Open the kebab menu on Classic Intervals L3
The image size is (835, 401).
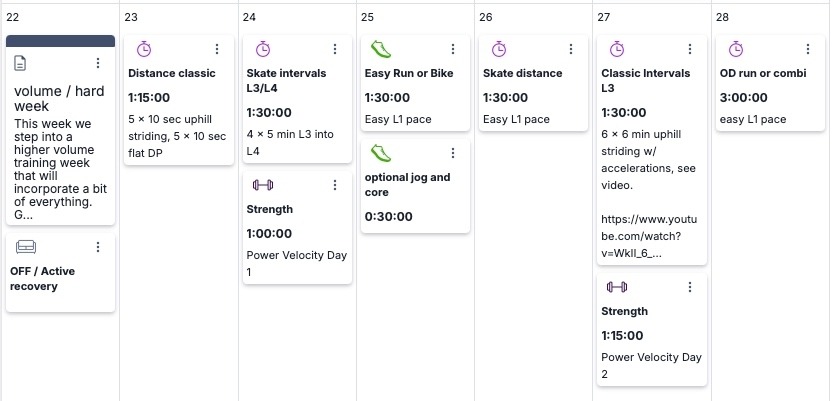click(690, 49)
